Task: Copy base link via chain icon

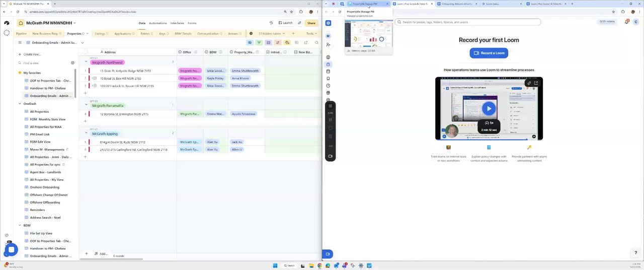Action: point(299,23)
